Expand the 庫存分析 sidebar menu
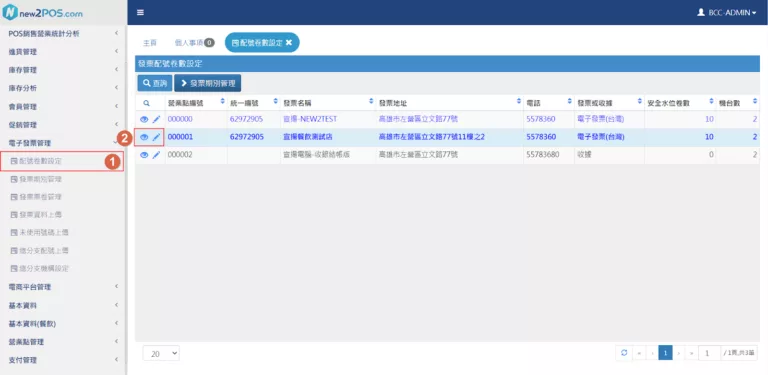The height and width of the screenshot is (375, 768). [x=63, y=88]
